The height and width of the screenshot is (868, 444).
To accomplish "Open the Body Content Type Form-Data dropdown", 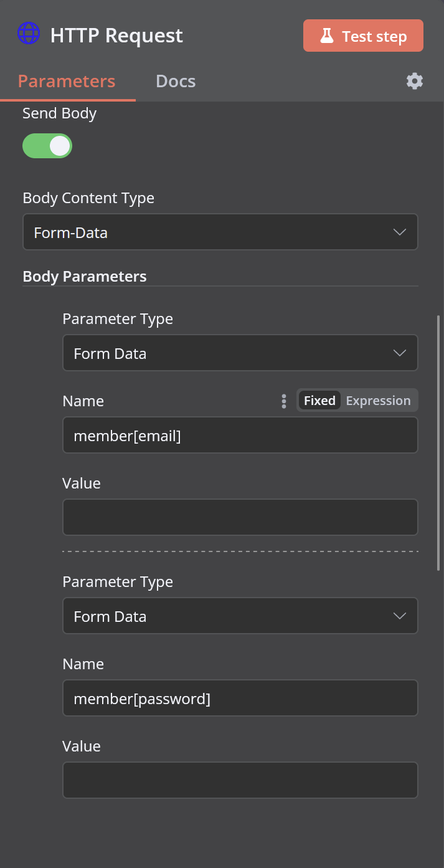I will pos(220,232).
